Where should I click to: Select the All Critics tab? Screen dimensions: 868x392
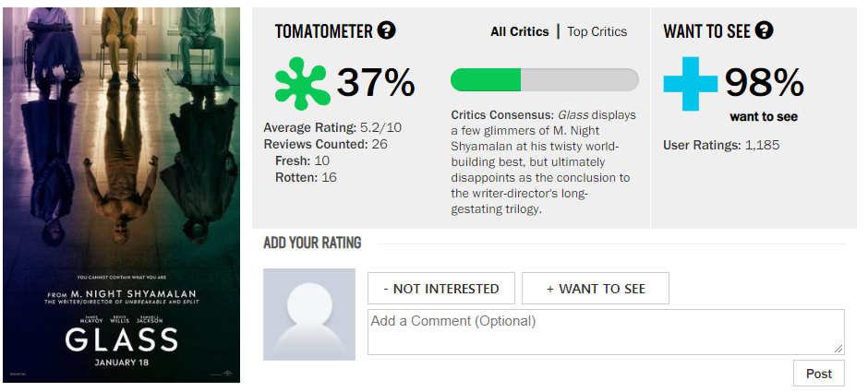[x=519, y=31]
